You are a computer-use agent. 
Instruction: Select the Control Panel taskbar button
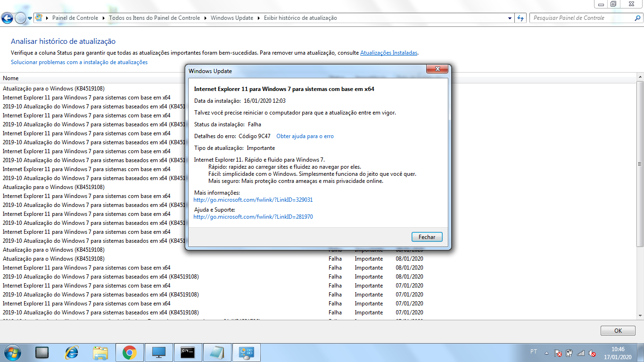pyautogui.click(x=247, y=353)
